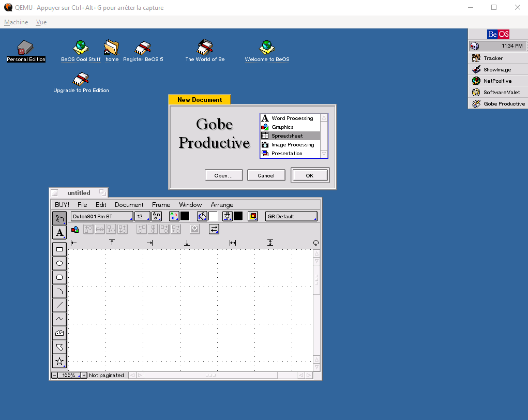Click the top edge position marker on ruler

[x=112, y=243]
